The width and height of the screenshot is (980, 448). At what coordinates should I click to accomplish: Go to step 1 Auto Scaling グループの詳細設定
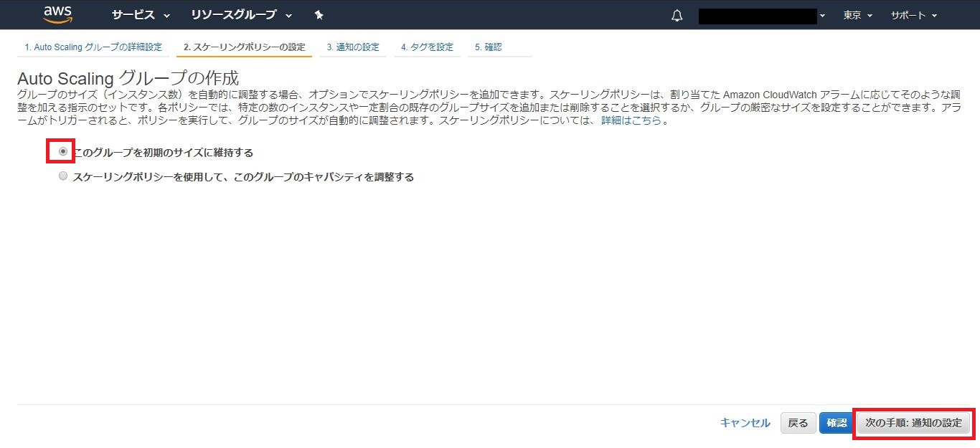tap(93, 47)
